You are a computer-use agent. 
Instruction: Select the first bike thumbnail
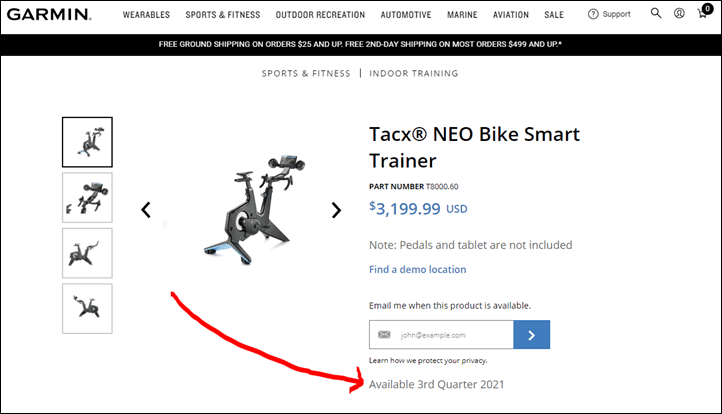(x=87, y=142)
